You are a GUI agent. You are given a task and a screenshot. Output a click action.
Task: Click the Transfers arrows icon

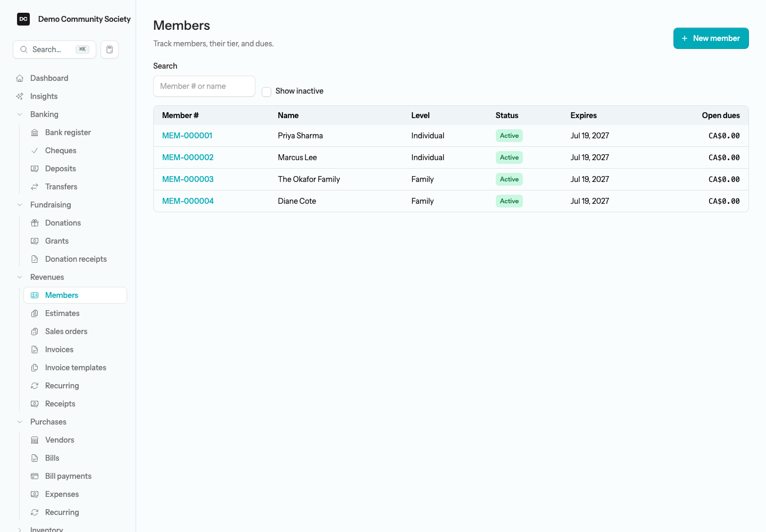pyautogui.click(x=35, y=187)
